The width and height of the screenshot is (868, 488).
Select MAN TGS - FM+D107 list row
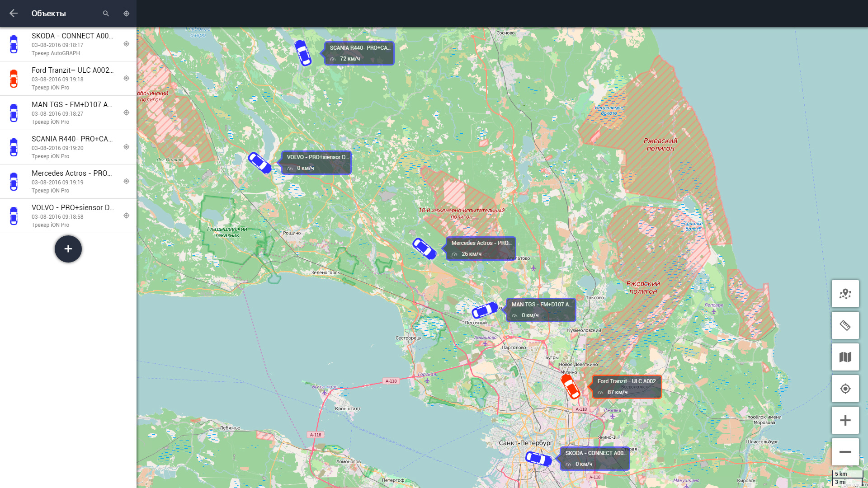pyautogui.click(x=68, y=113)
